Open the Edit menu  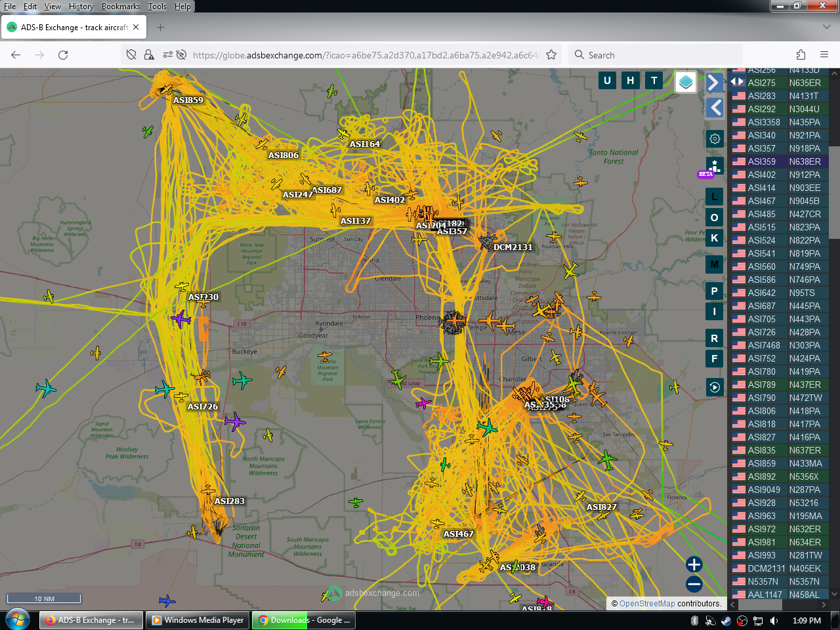point(30,7)
